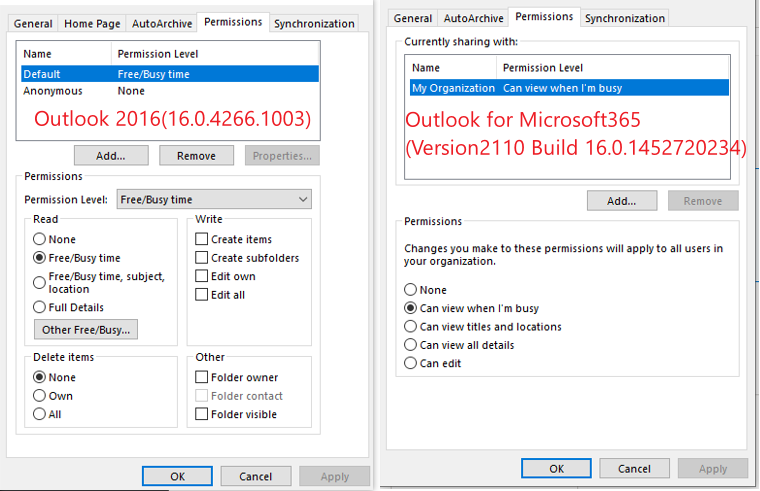Select Full Details read option

[x=68, y=307]
